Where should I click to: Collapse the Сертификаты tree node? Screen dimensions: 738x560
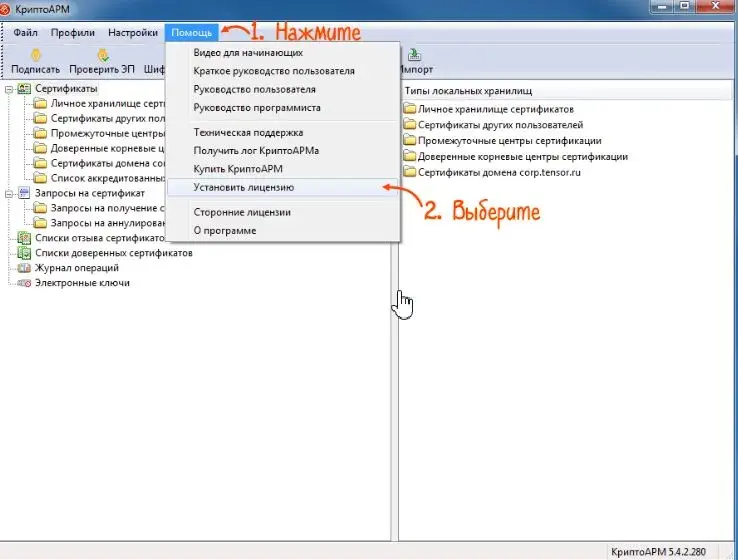click(x=9, y=89)
